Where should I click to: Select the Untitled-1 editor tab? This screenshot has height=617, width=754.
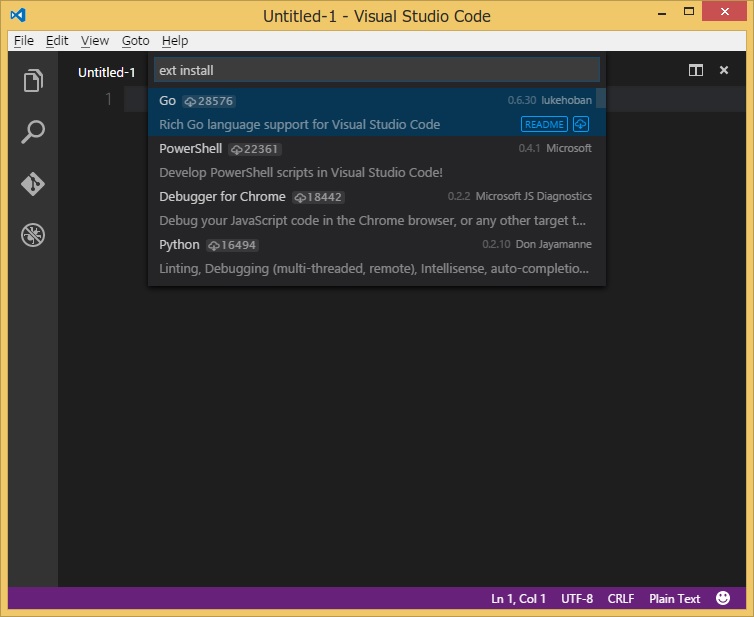(x=107, y=72)
